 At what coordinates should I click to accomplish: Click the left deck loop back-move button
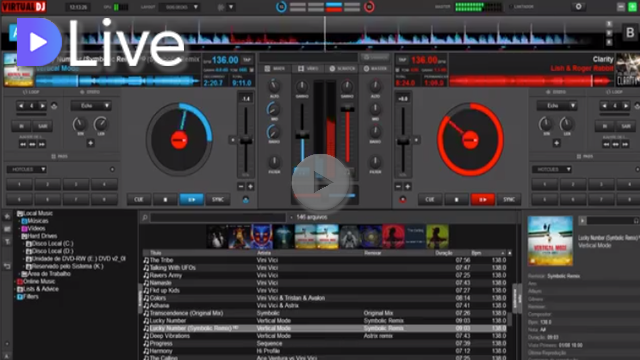pyautogui.click(x=23, y=144)
